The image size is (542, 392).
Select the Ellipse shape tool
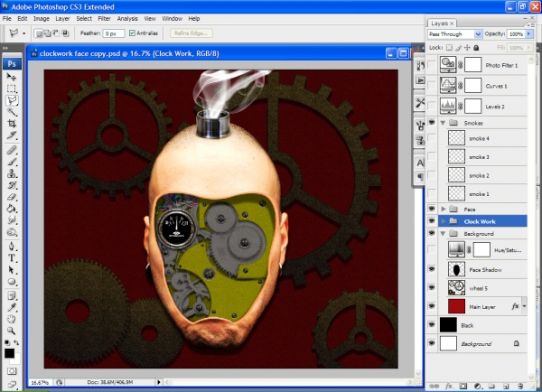12,282
